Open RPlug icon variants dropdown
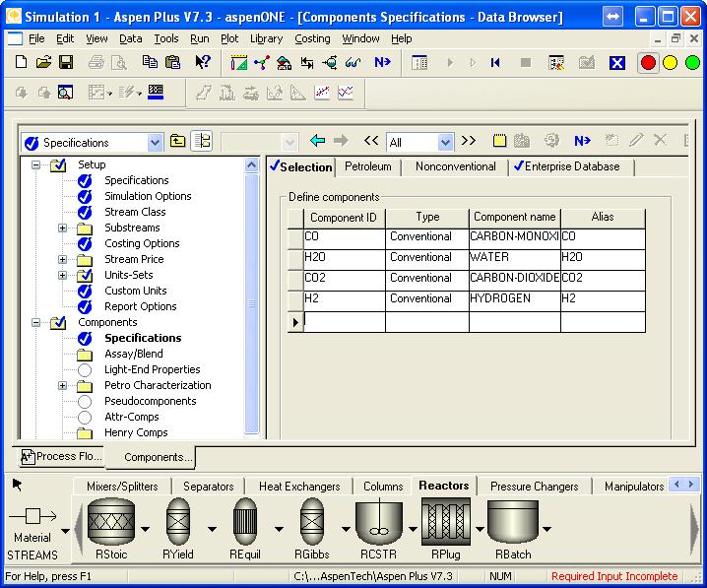This screenshot has height=588, width=707. pyautogui.click(x=480, y=529)
